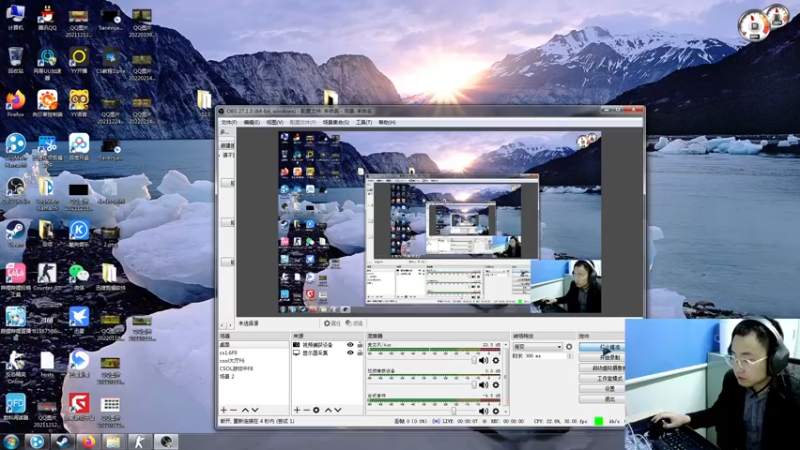Click the start virtual camera button
800x450 pixels.
(602, 368)
